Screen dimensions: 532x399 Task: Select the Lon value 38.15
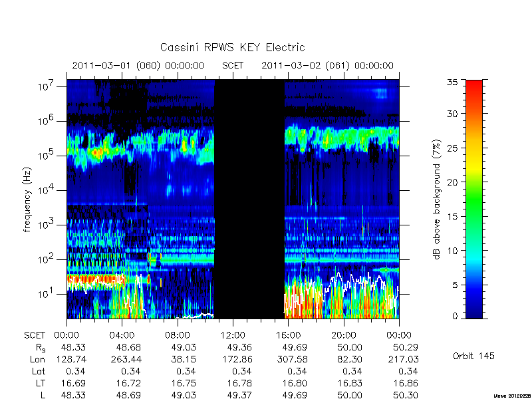184,359
